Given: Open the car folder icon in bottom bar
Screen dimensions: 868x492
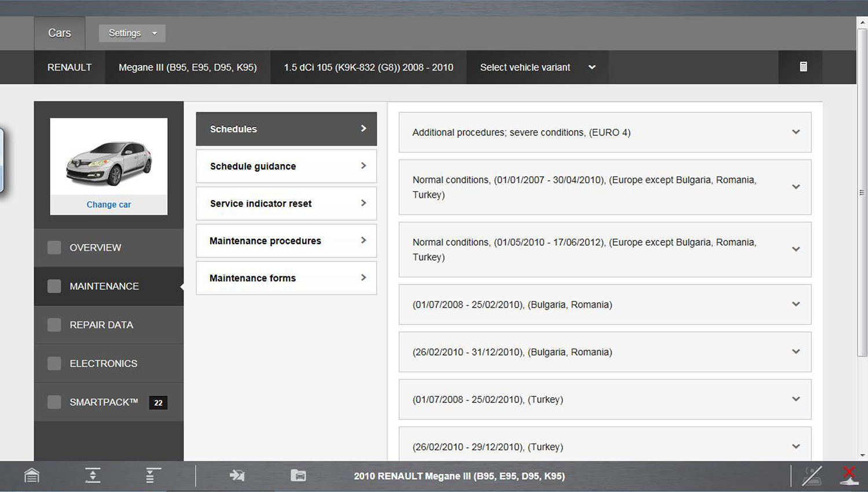Looking at the screenshot, I should click(x=298, y=476).
